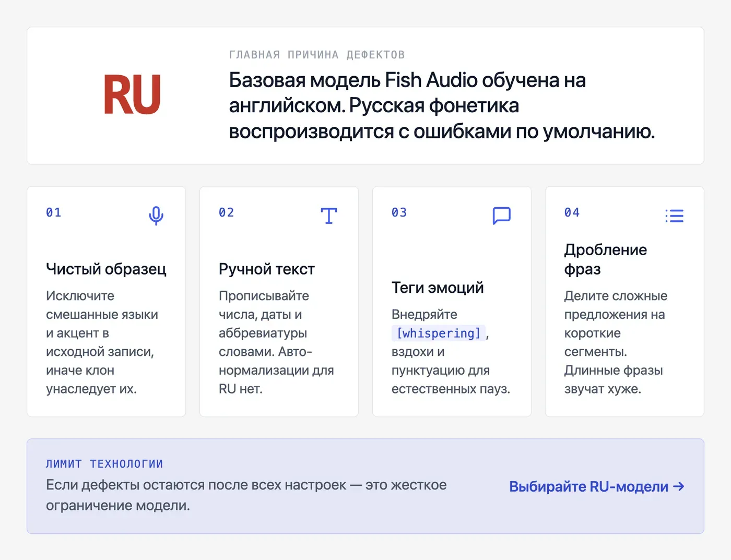
Task: Select the Теги эмоций card title
Action: click(438, 288)
